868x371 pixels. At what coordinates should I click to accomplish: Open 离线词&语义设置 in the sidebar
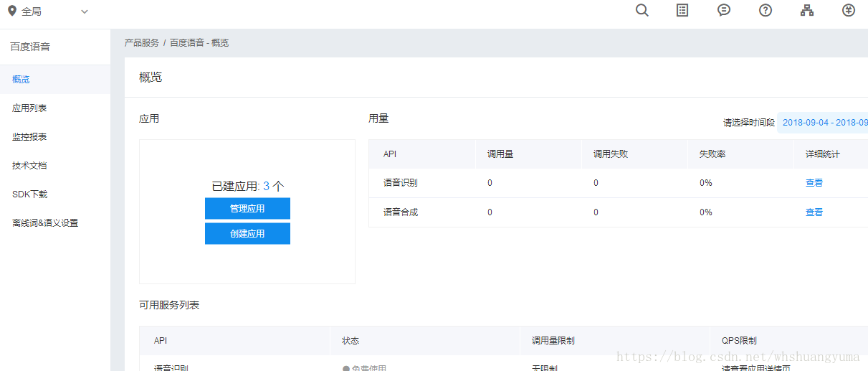pos(55,222)
